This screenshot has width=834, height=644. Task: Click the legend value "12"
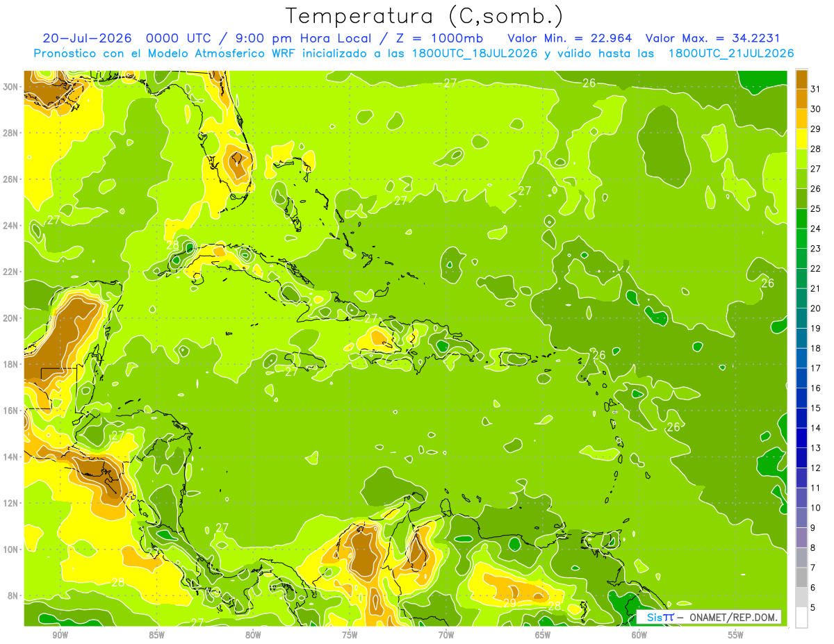[x=815, y=468]
